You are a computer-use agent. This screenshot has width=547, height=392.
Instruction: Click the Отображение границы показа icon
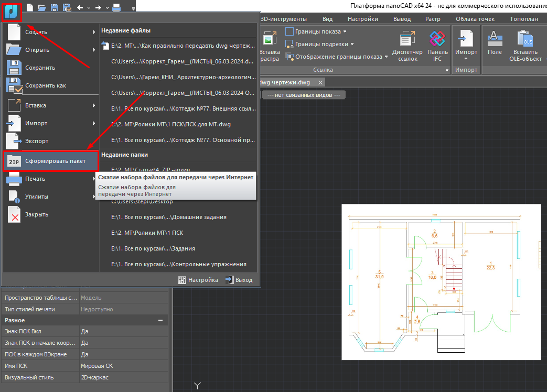coord(289,57)
